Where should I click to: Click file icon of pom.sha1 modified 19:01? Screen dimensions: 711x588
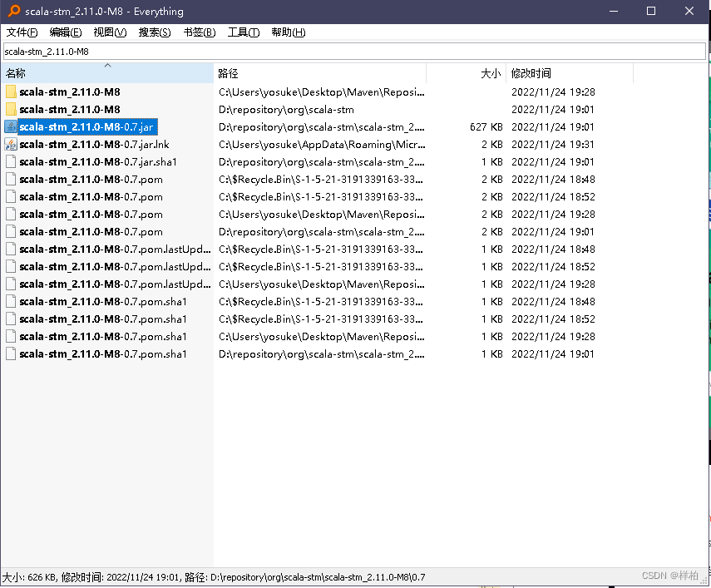click(x=11, y=353)
